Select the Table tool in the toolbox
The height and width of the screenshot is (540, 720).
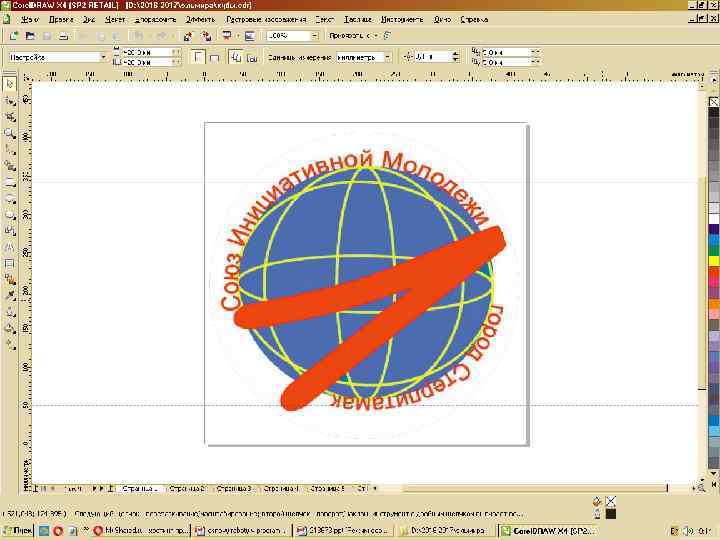10,264
